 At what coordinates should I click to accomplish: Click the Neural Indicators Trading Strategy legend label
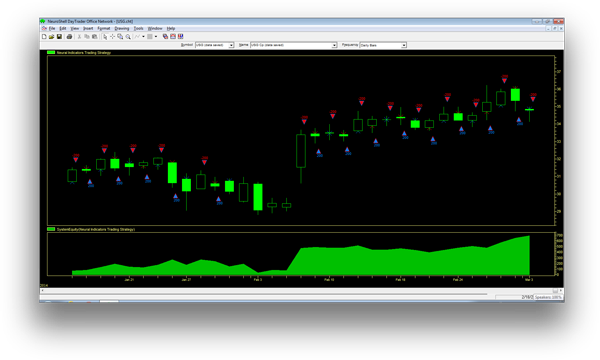point(83,52)
